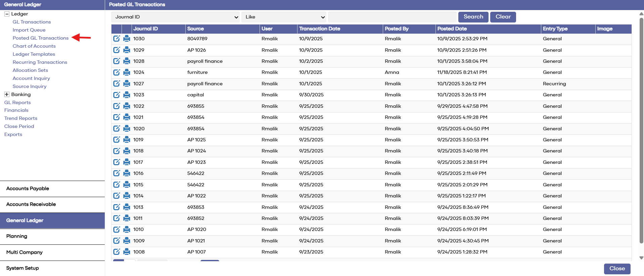This screenshot has height=276, width=644.
Task: Click printer icon for journal 1022
Action: pos(127,106)
